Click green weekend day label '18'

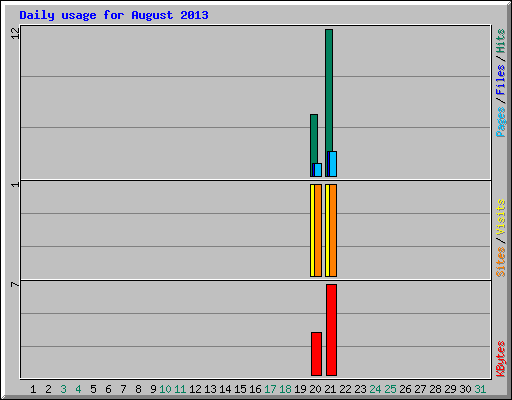(x=285, y=389)
